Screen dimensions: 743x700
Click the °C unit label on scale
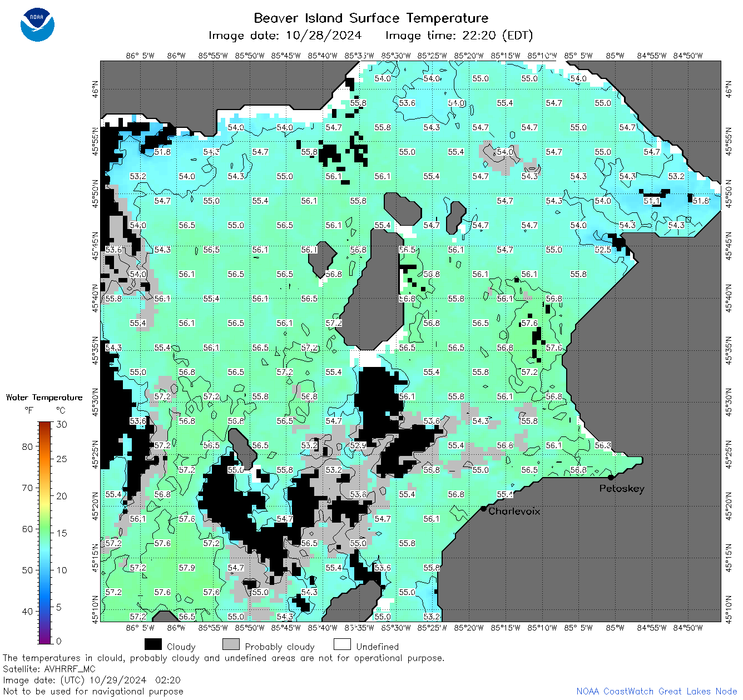[61, 410]
